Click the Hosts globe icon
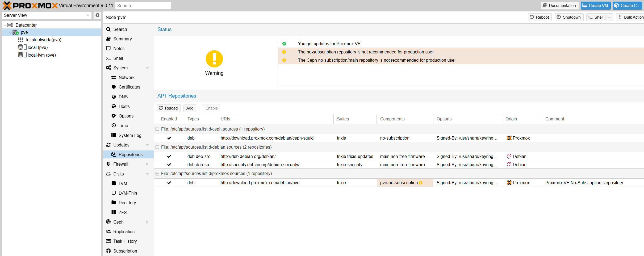This screenshot has width=644, height=256. tap(114, 106)
